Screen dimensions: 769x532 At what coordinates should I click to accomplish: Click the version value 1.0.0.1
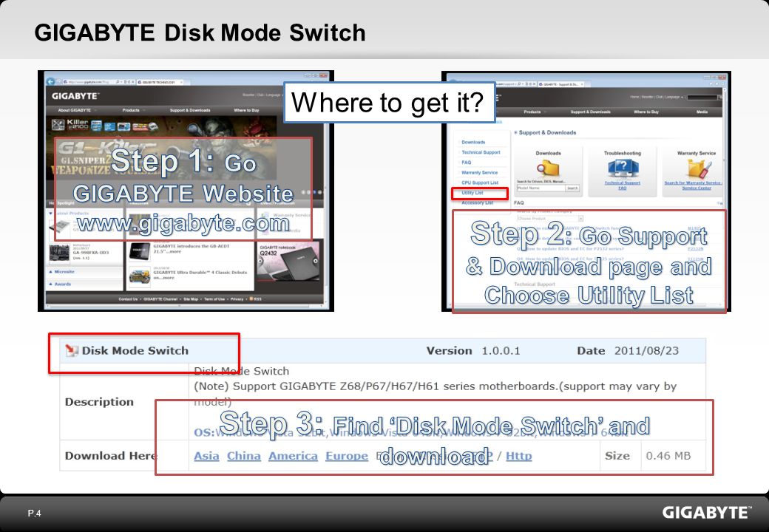click(501, 351)
